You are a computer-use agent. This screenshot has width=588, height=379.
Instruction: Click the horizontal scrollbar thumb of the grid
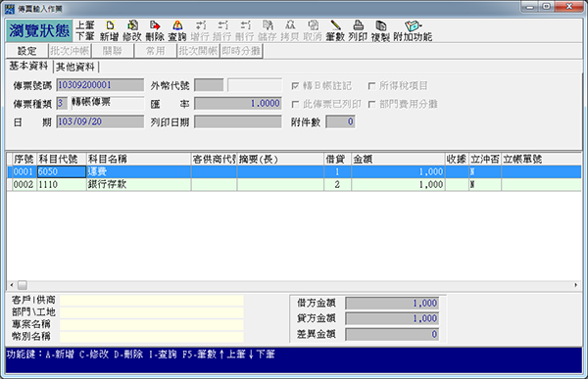tap(23, 285)
